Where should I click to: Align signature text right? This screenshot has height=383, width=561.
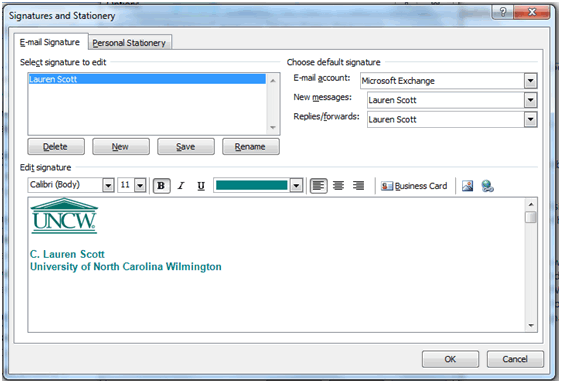point(358,186)
